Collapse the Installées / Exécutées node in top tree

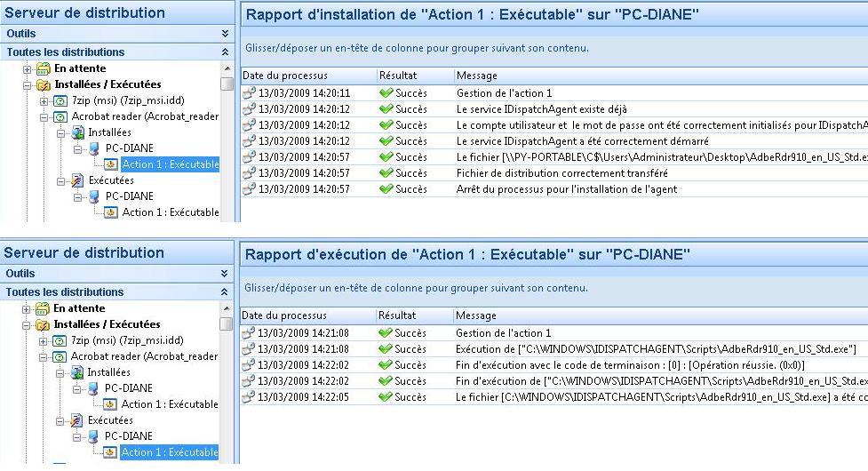tap(28, 86)
